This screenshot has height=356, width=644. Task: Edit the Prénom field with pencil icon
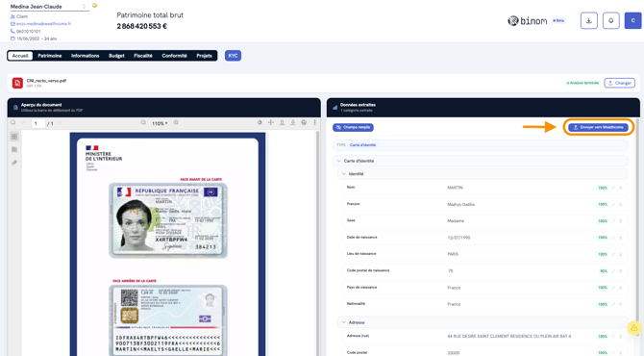pyautogui.click(x=613, y=204)
